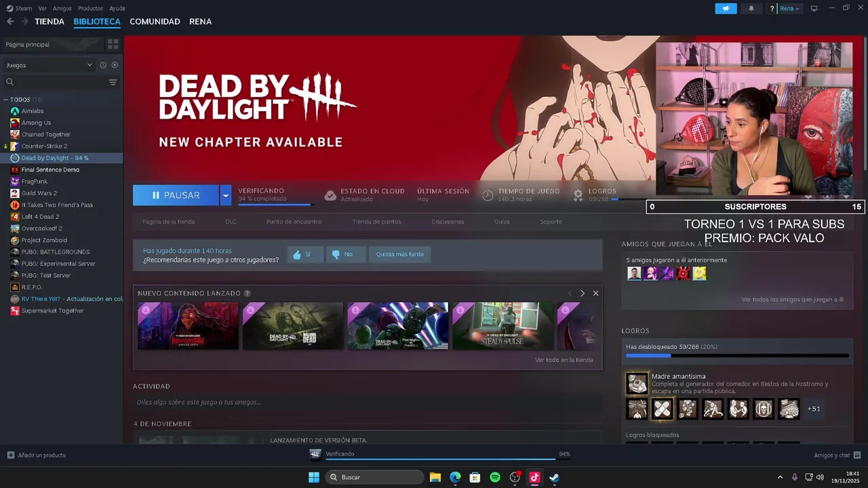Click Añadir un producto
The height and width of the screenshot is (488, 868).
37,455
